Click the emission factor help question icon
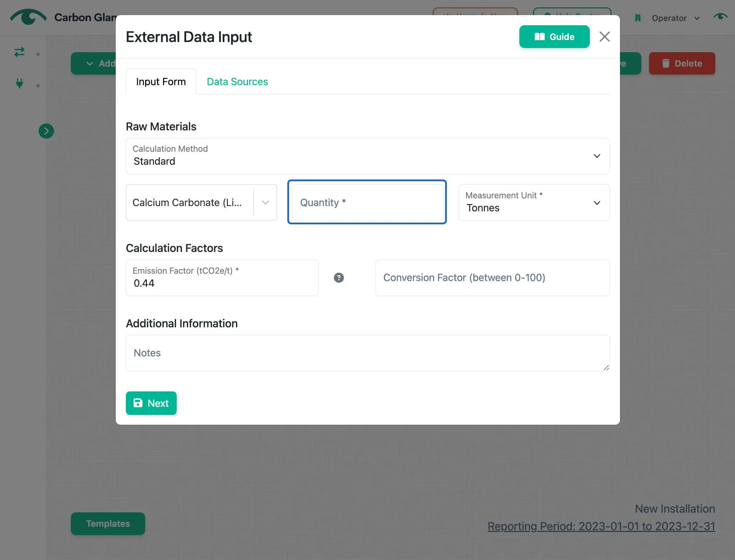The width and height of the screenshot is (735, 560). 339,278
